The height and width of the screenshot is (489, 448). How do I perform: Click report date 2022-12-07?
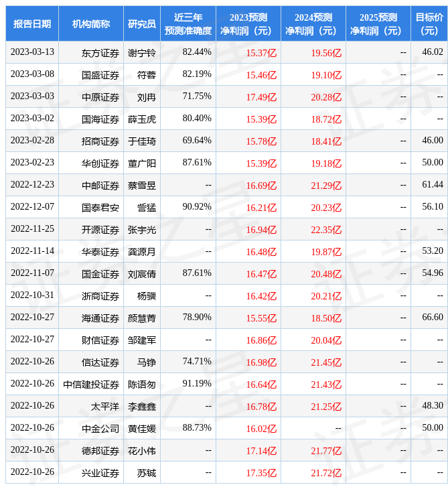point(32,206)
